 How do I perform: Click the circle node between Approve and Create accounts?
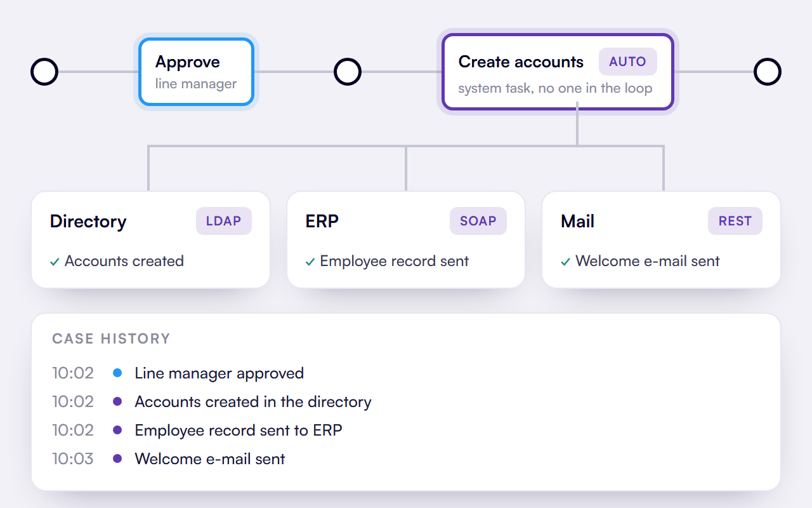tap(348, 72)
